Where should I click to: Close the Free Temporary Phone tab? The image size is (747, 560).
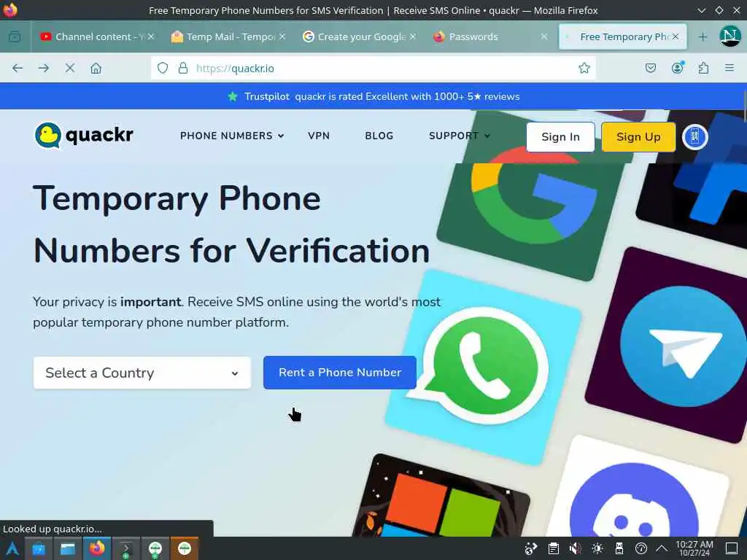coord(675,36)
